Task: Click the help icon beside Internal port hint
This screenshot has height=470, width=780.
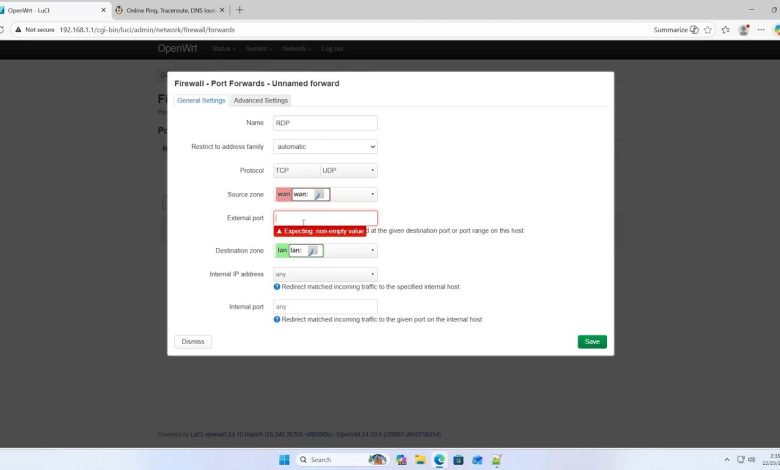Action: [x=277, y=319]
